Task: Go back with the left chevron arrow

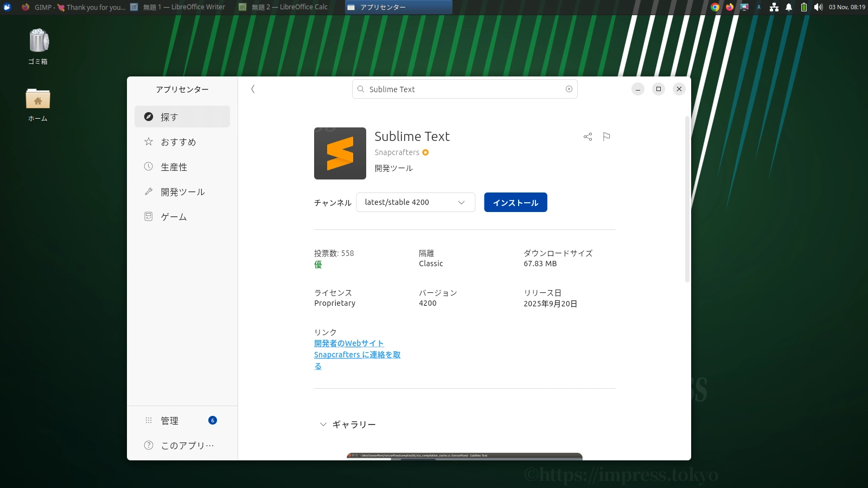Action: [x=253, y=89]
